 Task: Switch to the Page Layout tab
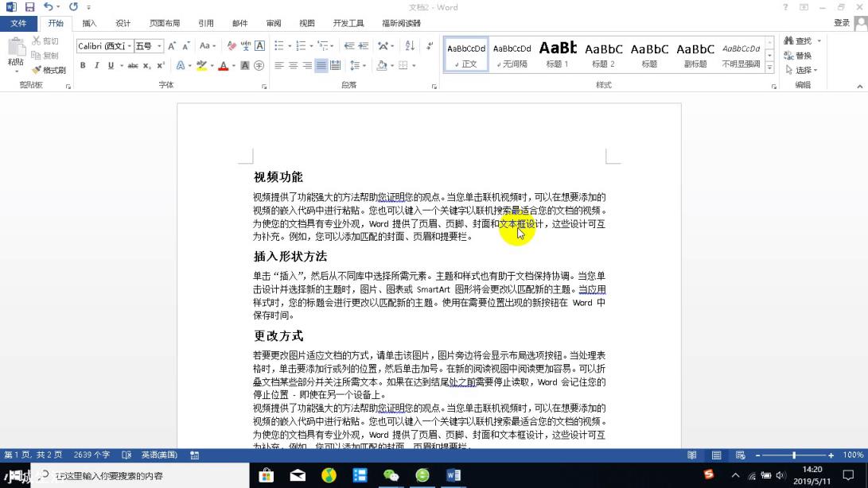[165, 23]
